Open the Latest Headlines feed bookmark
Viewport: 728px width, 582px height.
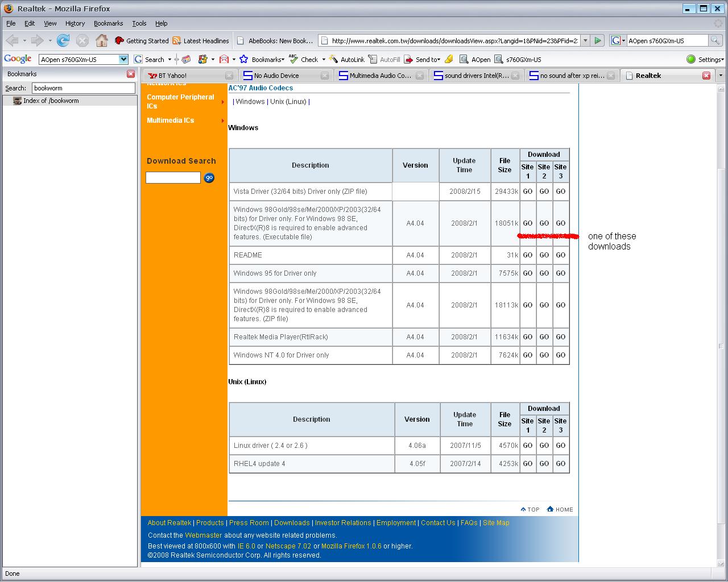(201, 41)
